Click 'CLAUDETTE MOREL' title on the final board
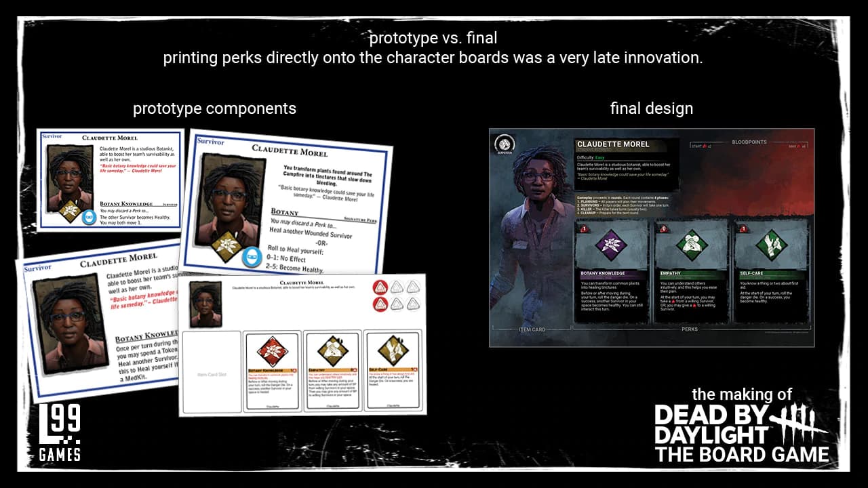Image resolution: width=868 pixels, height=488 pixels. pos(613,144)
